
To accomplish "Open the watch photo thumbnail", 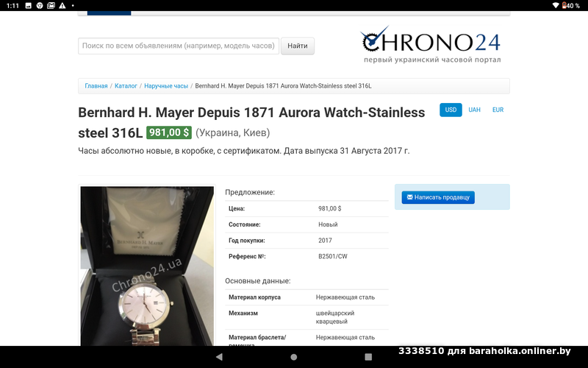I will click(x=147, y=266).
